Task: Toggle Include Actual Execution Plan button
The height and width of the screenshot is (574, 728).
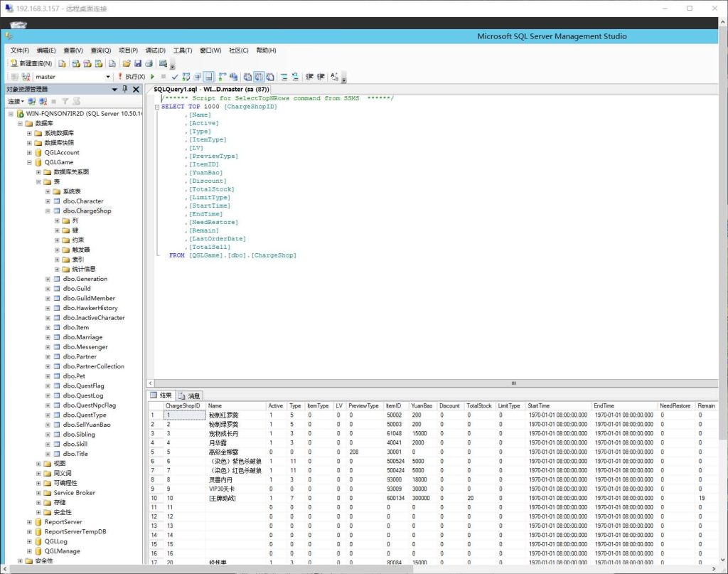Action: (222, 77)
